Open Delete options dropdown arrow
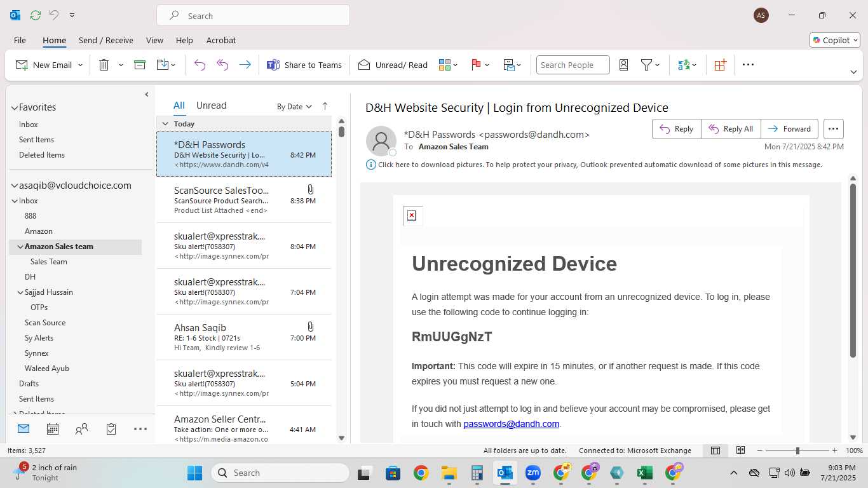868x488 pixels. [x=121, y=65]
